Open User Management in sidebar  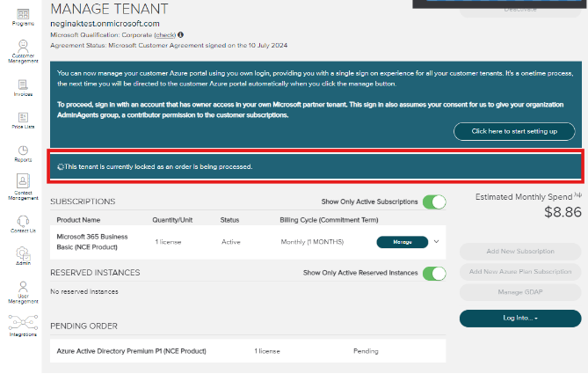[23, 291]
